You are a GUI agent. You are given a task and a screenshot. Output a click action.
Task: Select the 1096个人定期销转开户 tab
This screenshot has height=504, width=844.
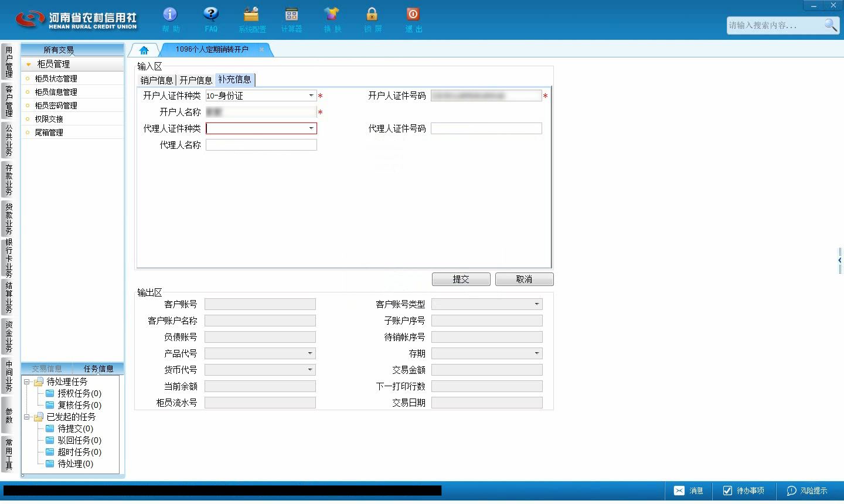pos(212,50)
